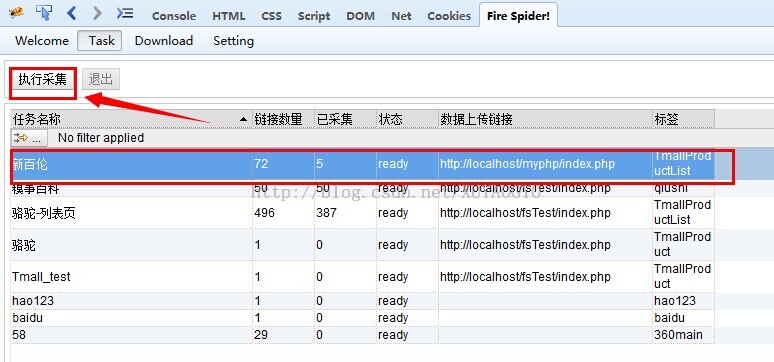774x362 pixels.
Task: Click link count 29 in 58 row
Action: coord(283,335)
